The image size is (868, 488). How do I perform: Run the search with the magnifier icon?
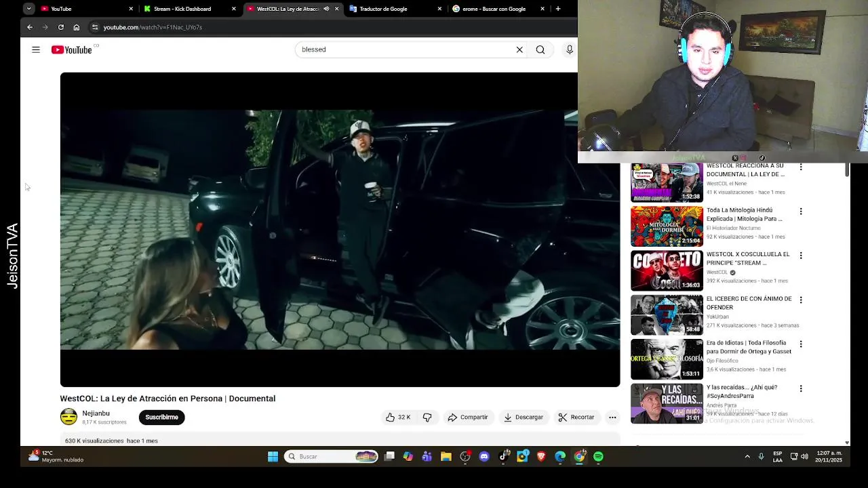click(x=540, y=49)
